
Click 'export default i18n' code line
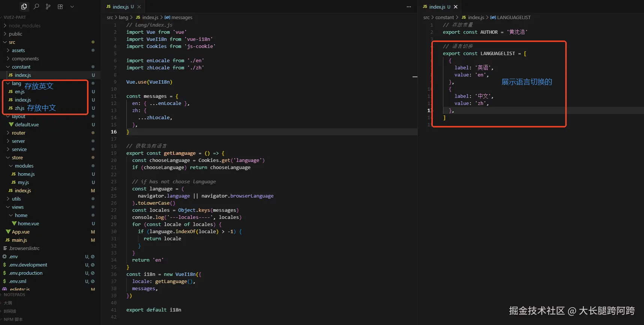154,310
